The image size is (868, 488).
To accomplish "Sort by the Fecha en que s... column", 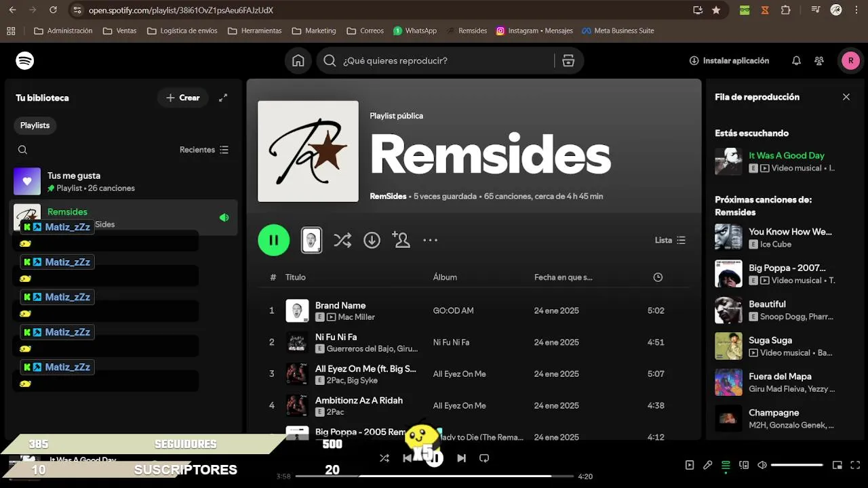I will pyautogui.click(x=563, y=277).
